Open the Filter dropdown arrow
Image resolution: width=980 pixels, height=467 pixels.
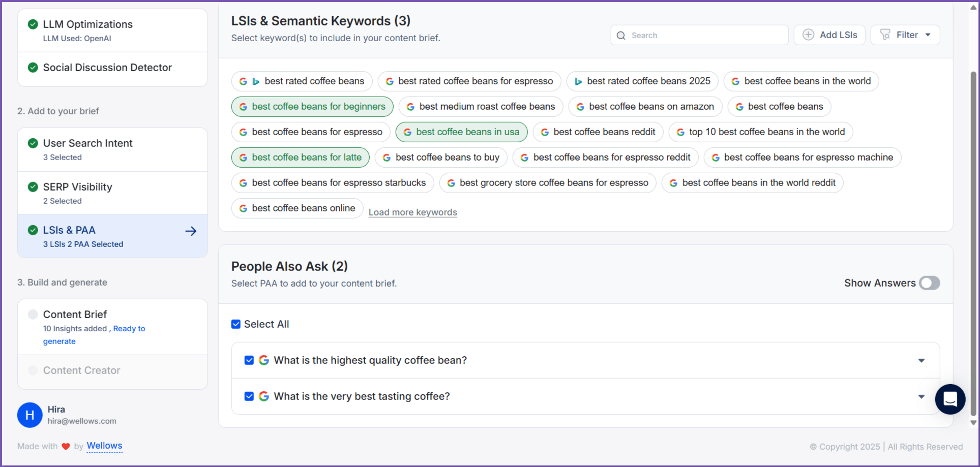tap(928, 35)
